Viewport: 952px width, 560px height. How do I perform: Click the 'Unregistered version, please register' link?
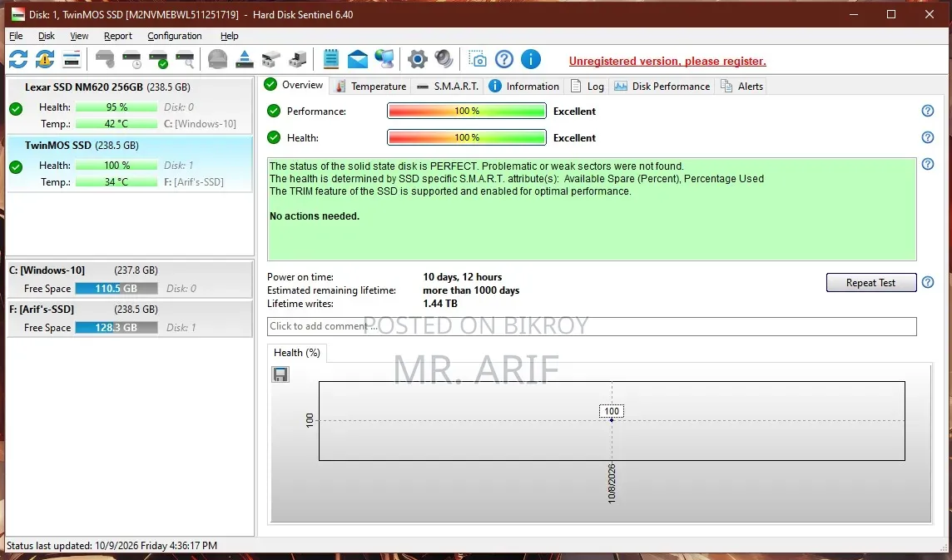[x=667, y=61]
